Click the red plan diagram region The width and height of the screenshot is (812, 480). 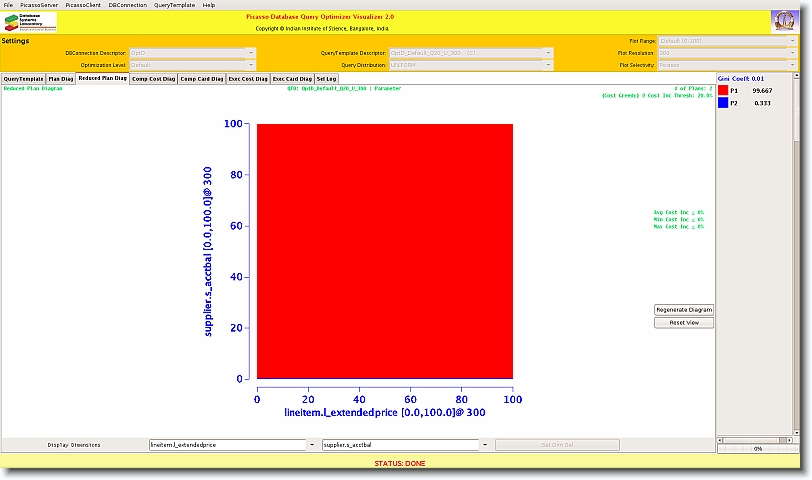[x=385, y=251]
